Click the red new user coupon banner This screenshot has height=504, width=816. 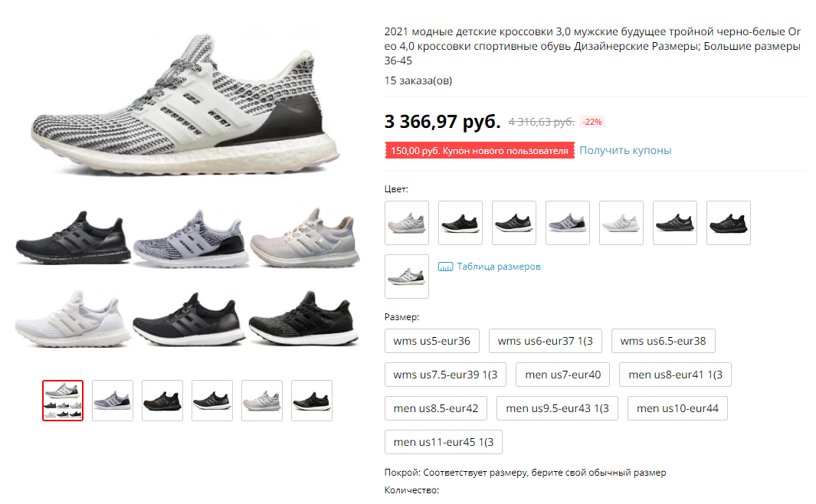[x=480, y=150]
